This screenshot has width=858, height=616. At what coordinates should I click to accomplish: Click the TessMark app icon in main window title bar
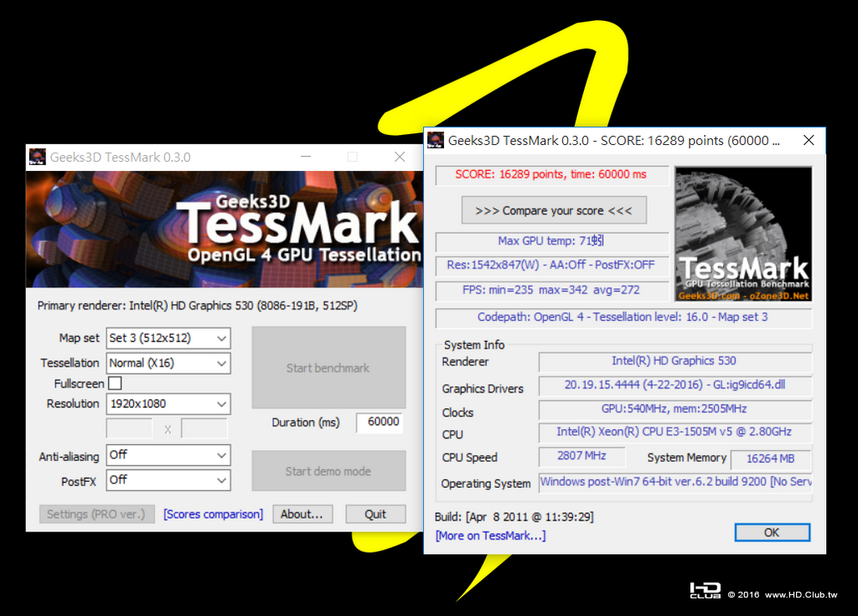point(37,158)
